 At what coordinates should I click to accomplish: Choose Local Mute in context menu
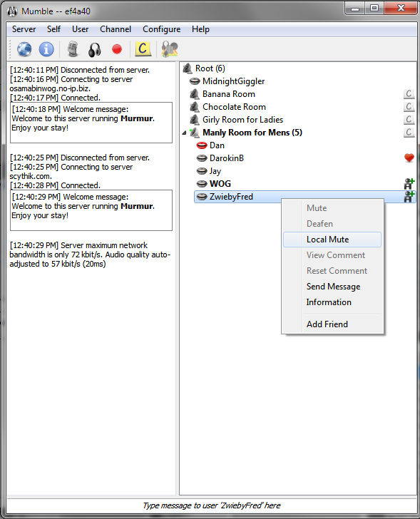(x=332, y=240)
